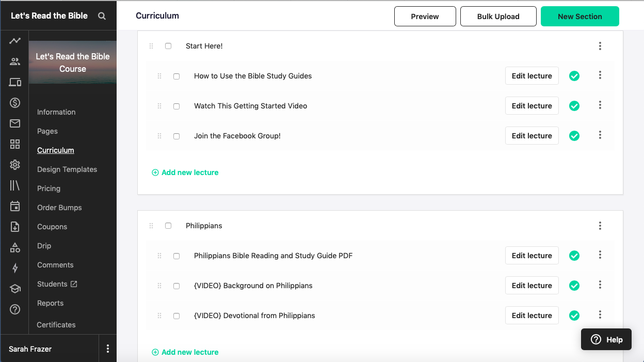Tick the Background on Philippians video checkbox
Screen dimensions: 644x362
[176, 286]
